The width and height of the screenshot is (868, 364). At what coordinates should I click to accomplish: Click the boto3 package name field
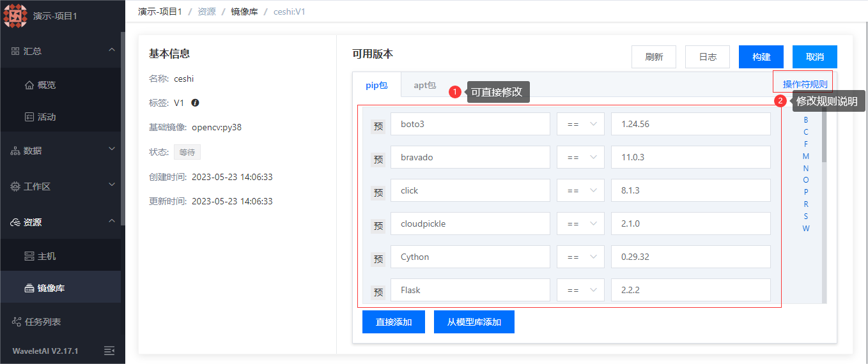[470, 124]
